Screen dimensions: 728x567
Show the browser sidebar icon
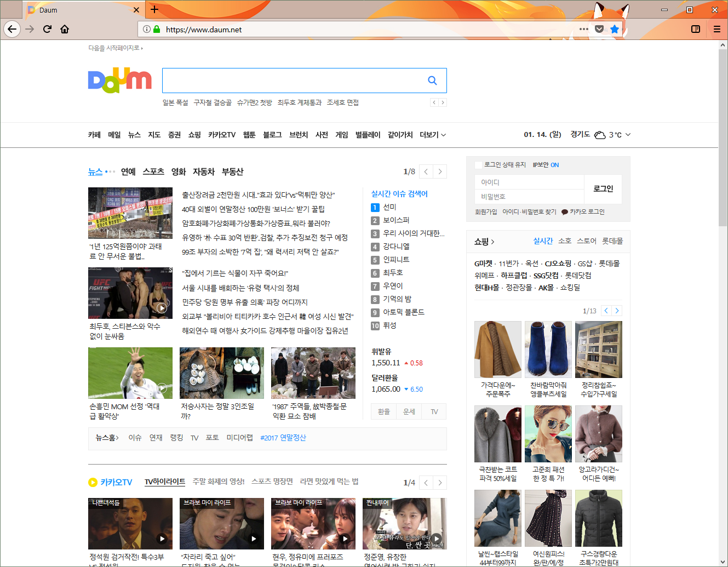click(x=696, y=29)
